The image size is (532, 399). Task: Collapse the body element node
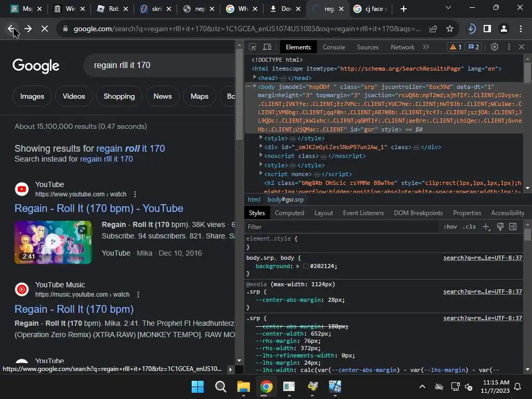[x=255, y=87]
